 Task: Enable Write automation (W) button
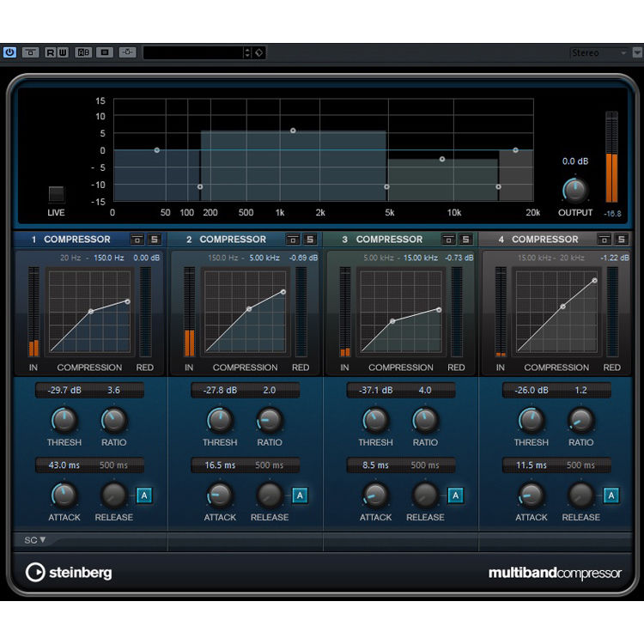pos(63,52)
